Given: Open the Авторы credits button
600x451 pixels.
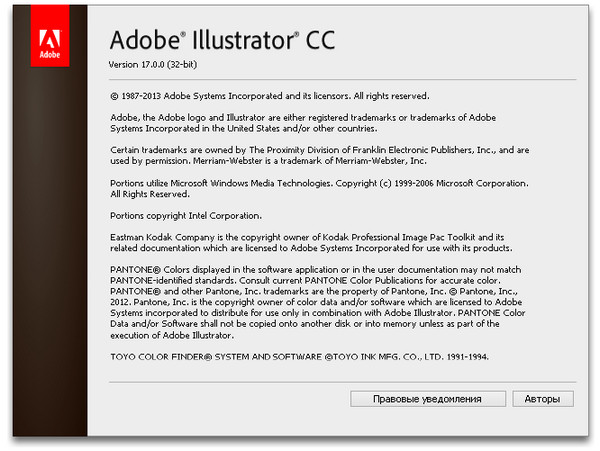Looking at the screenshot, I should (x=544, y=398).
